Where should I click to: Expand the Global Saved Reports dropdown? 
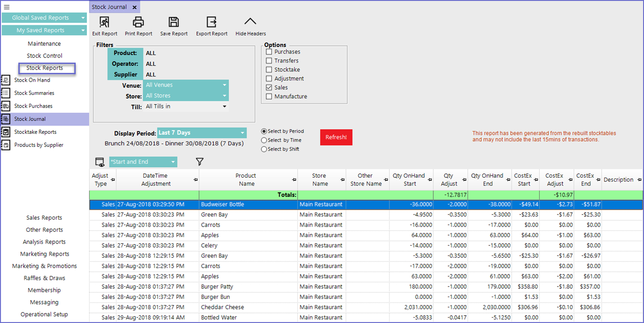point(44,18)
